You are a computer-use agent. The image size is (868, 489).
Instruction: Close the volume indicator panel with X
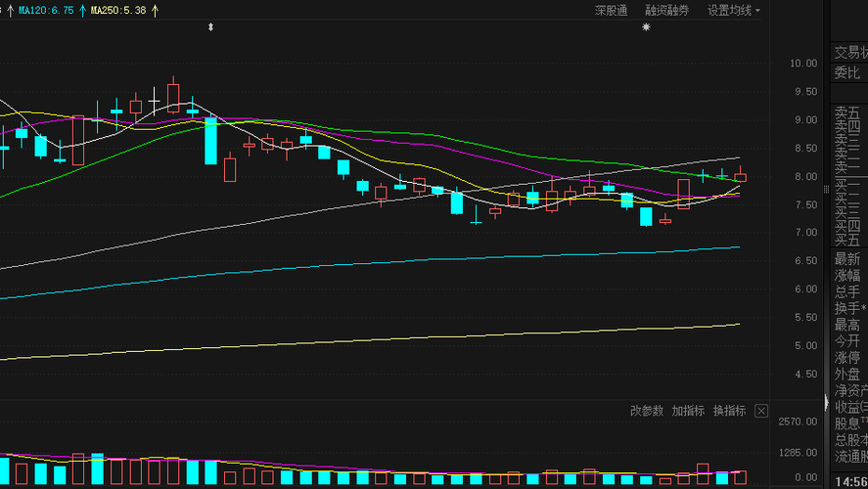click(761, 411)
